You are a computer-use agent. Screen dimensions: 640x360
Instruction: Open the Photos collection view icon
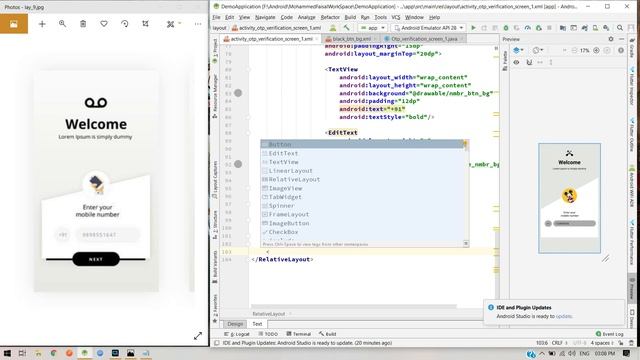click(14, 24)
